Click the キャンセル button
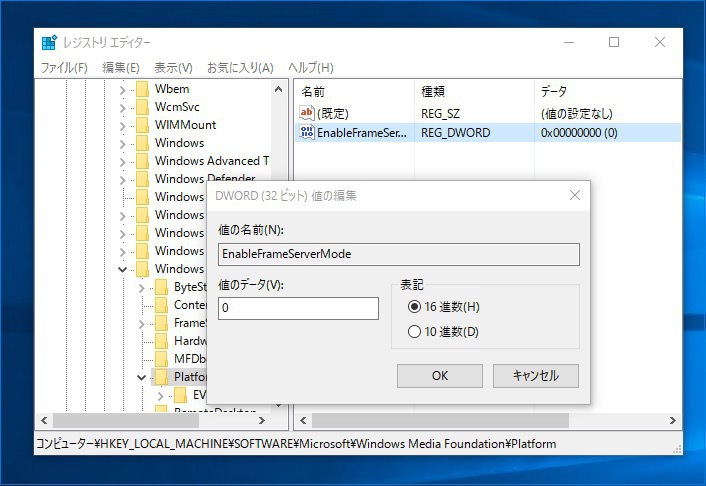 (536, 376)
